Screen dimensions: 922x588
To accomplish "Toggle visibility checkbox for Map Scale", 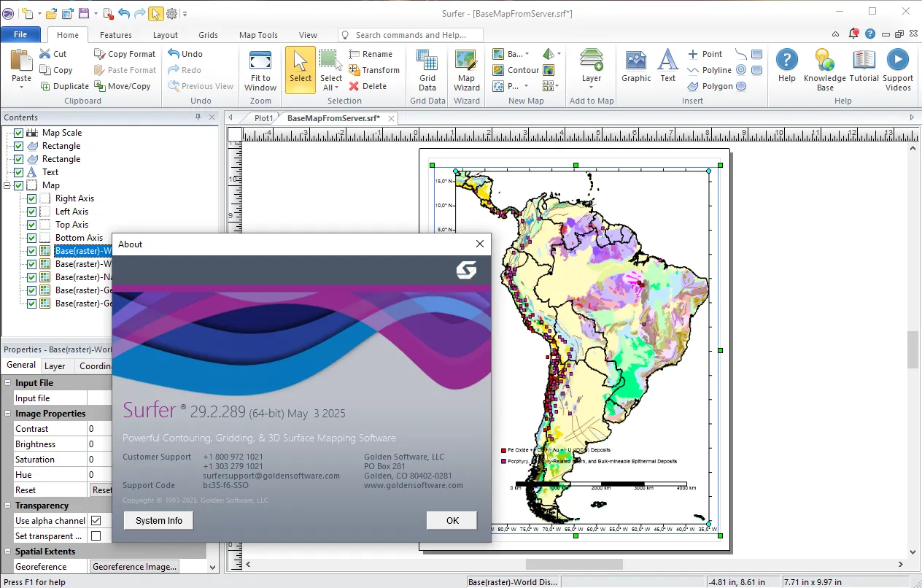I will pos(19,133).
